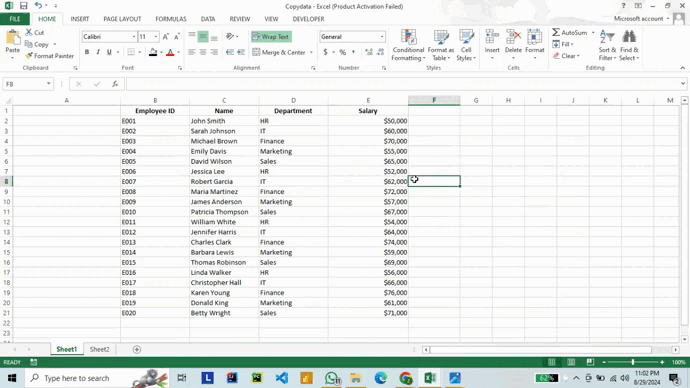The width and height of the screenshot is (690, 388).
Task: Select column D header
Action: tap(294, 100)
